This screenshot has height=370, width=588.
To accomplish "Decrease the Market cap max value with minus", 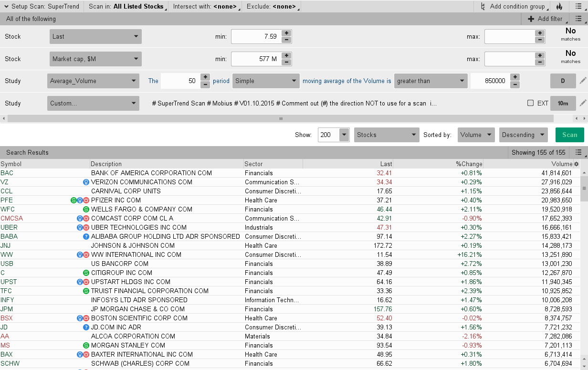I will [x=540, y=62].
